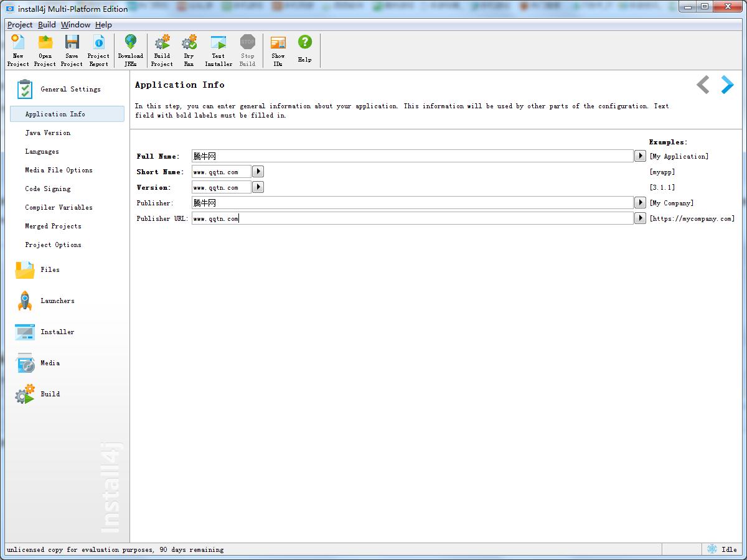Click the [myapp] example text

662,172
